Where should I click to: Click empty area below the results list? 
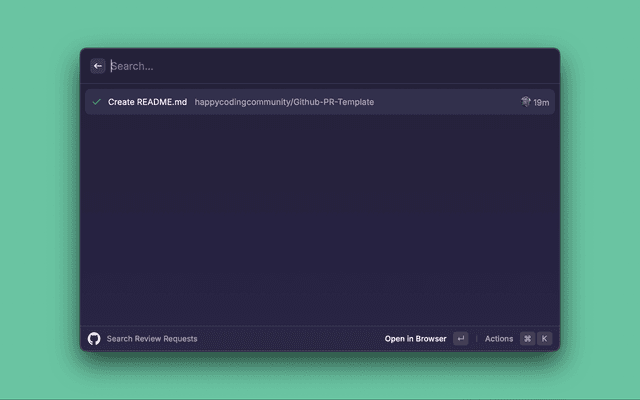click(320, 220)
